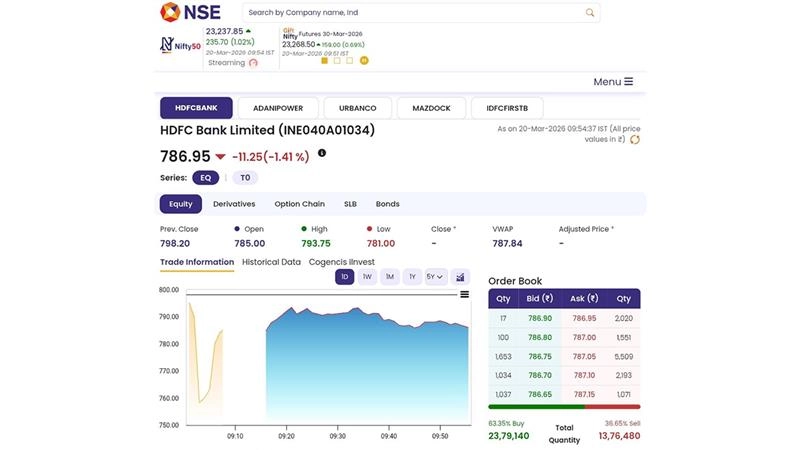Pause the Gift Nifty ticker carousel
Screen dimensions: 800x450
pyautogui.click(x=364, y=60)
